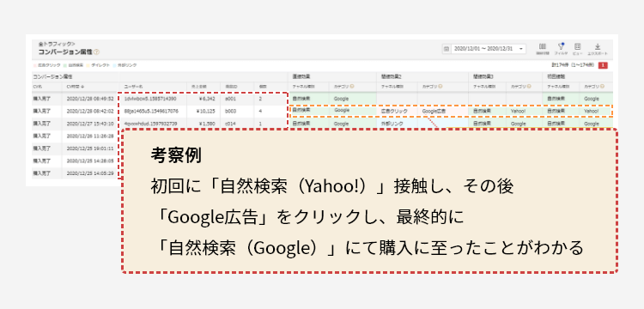Viewport: 644px width, 309px height.
Task: Click 購入完了 in the 2020/12/25 14:05:29 row
Action: pos(41,173)
